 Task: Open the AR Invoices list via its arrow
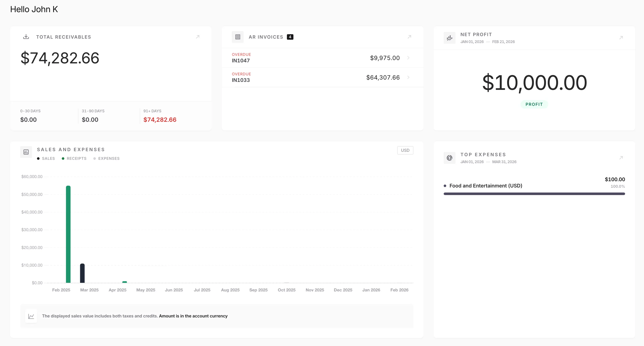(409, 37)
